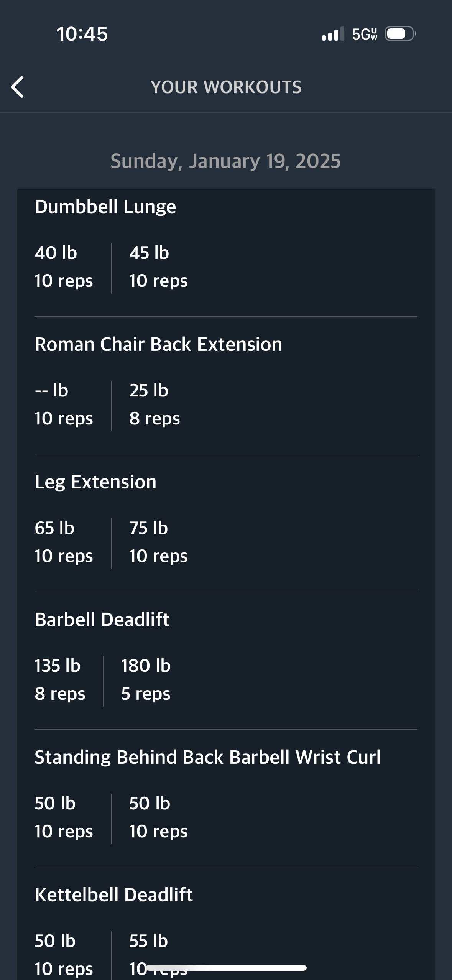Select the Sunday, January 19, 2025 date
452x980 pixels.
click(226, 161)
